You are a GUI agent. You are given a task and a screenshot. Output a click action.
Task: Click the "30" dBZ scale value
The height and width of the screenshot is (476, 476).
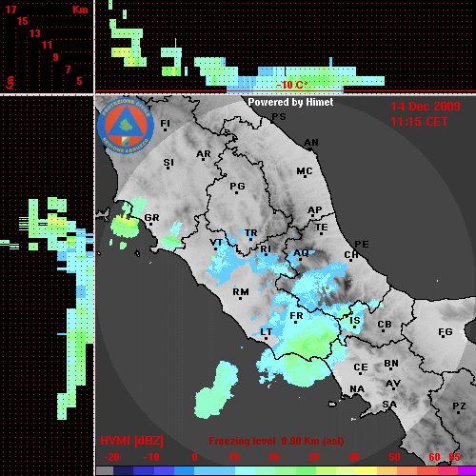click(313, 457)
